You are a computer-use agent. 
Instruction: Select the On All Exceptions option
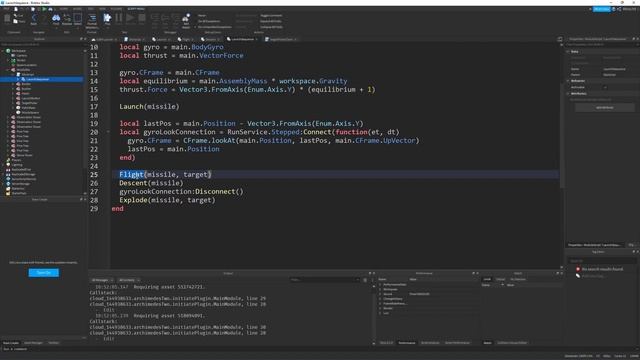tap(209, 21)
